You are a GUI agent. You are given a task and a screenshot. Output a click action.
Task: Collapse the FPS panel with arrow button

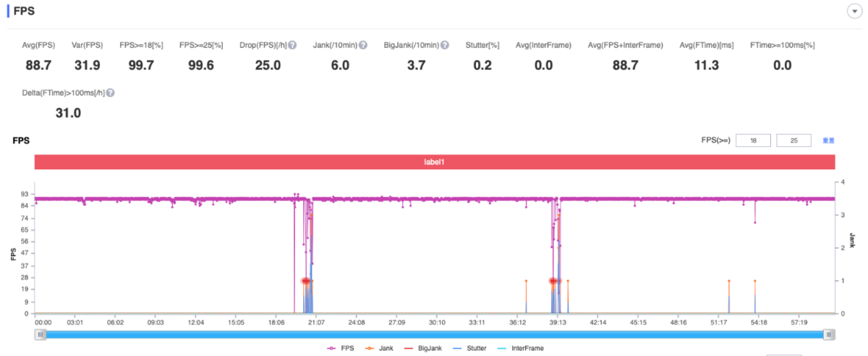tap(854, 12)
